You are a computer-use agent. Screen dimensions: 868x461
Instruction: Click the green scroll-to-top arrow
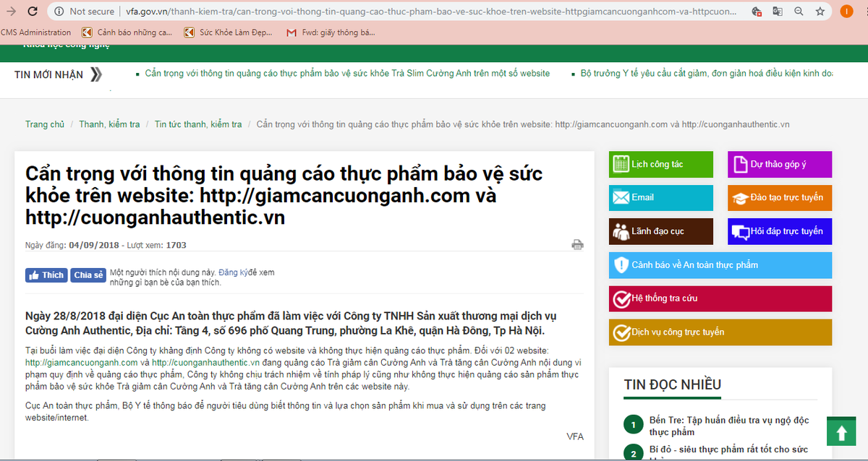841,431
